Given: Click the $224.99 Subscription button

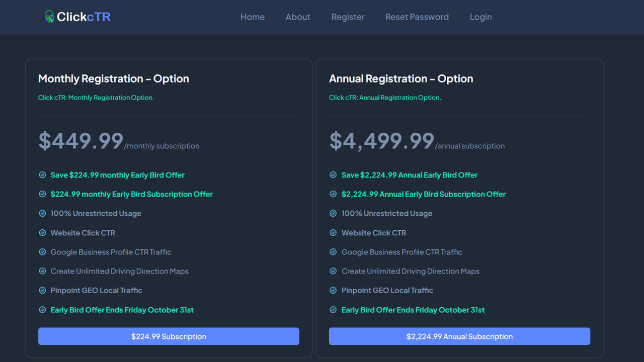Looking at the screenshot, I should [x=169, y=336].
